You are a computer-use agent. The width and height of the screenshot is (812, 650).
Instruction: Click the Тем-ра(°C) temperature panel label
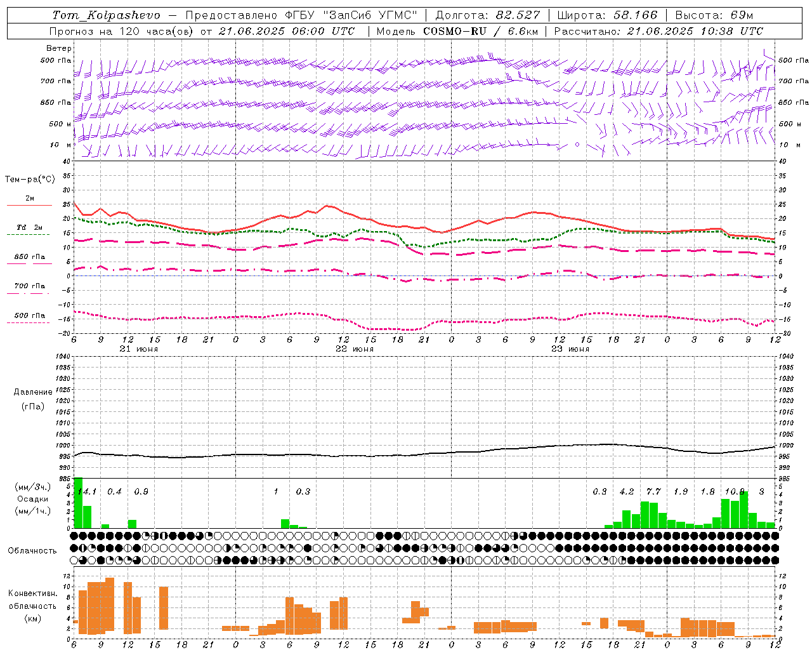coord(30,180)
